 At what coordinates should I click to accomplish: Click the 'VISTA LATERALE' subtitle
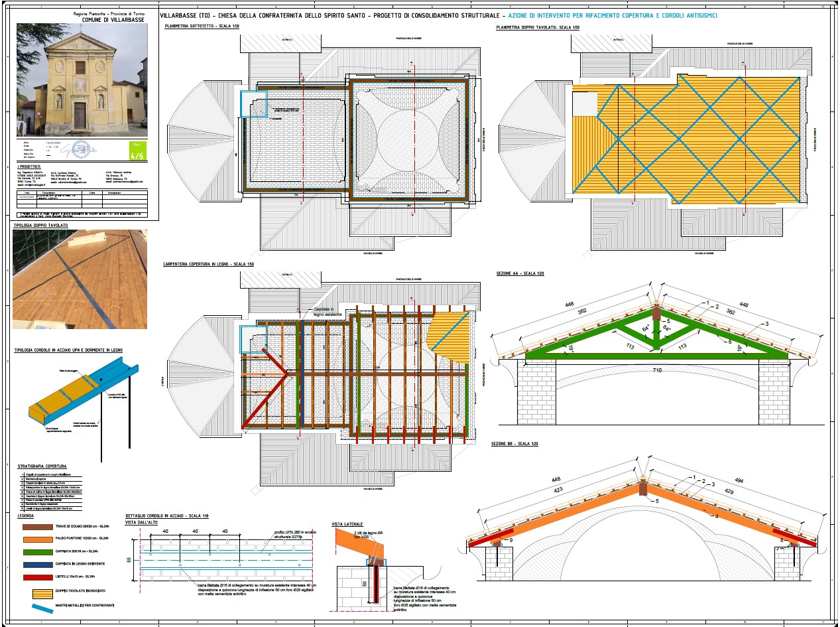348,524
